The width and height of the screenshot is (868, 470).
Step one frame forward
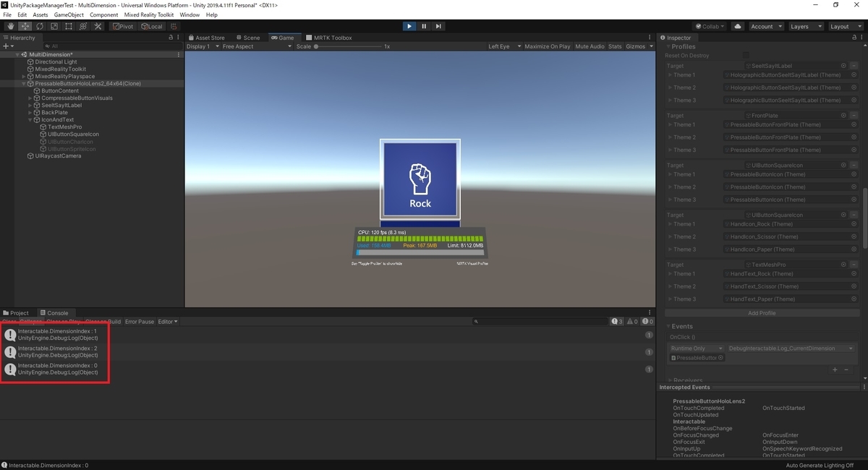point(438,26)
